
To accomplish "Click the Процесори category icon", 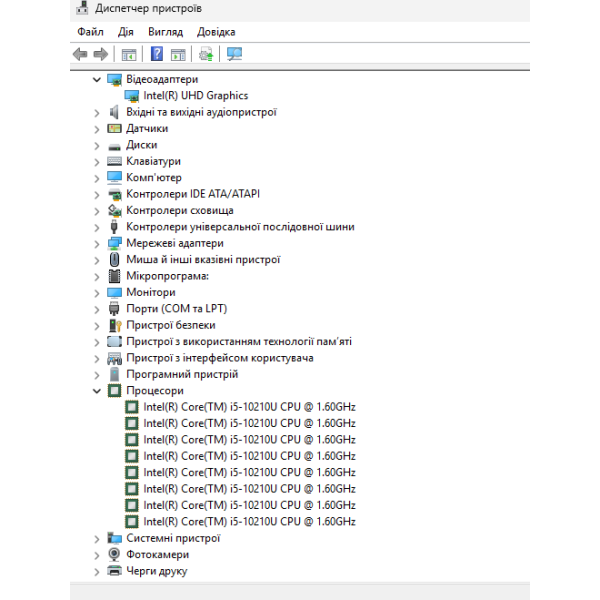I will click(x=114, y=391).
